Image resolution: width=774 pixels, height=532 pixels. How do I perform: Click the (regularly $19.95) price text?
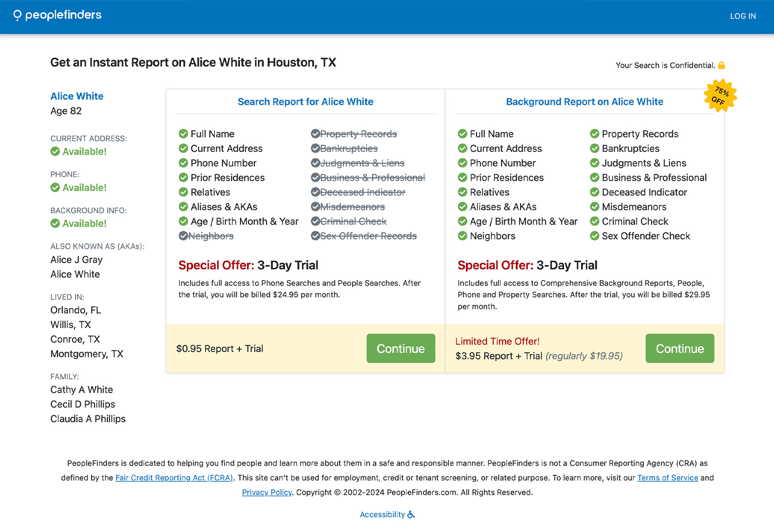click(x=584, y=356)
